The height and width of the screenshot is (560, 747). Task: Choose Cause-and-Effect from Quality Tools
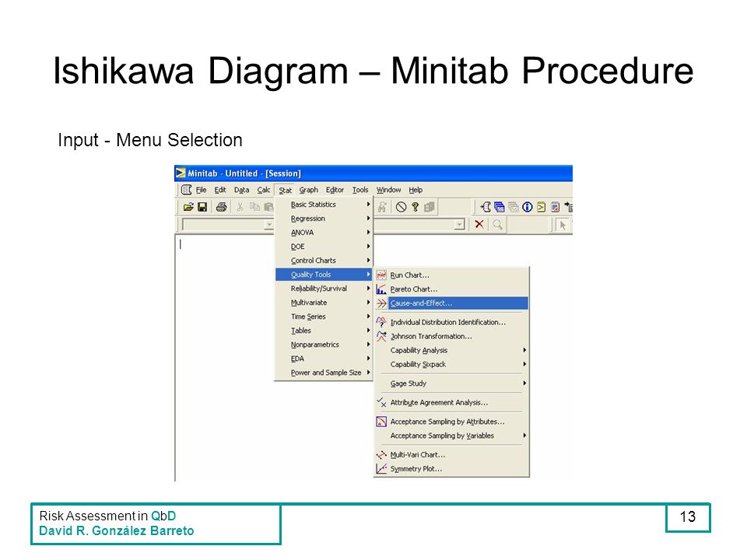coord(451,303)
